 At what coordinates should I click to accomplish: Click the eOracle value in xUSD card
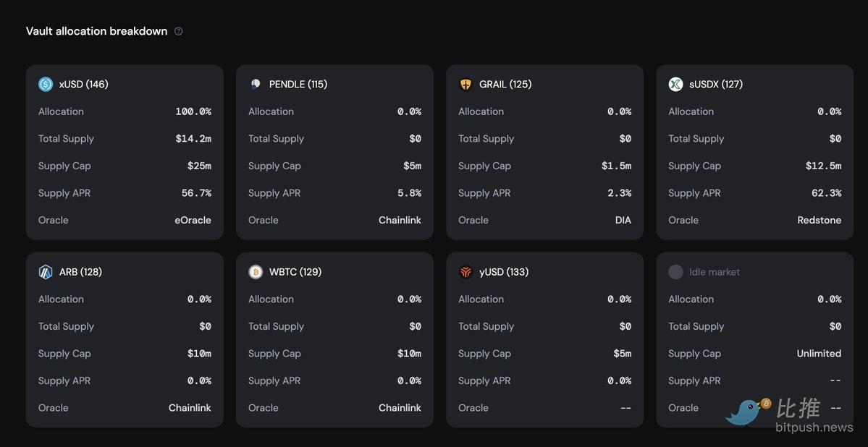point(193,220)
